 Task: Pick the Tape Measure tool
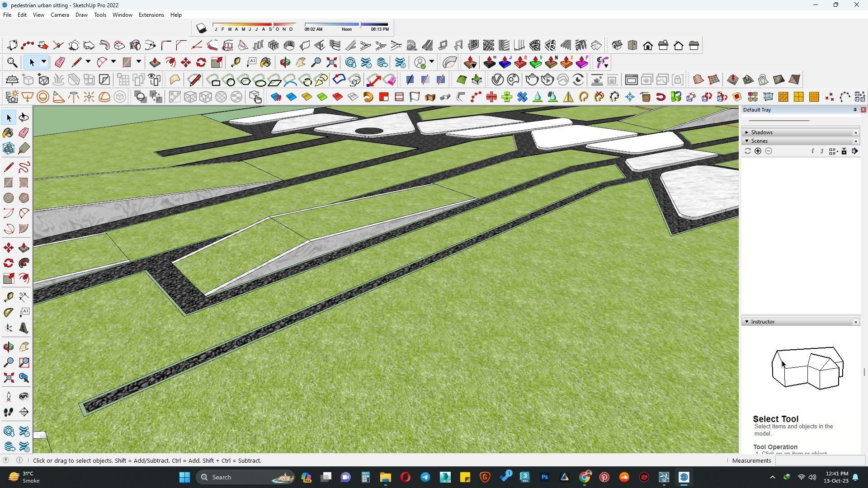pos(9,297)
